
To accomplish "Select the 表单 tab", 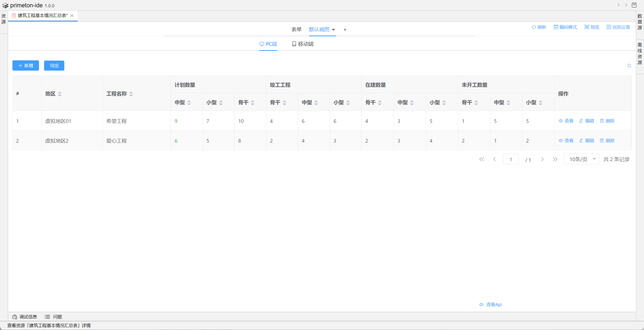I will point(296,29).
